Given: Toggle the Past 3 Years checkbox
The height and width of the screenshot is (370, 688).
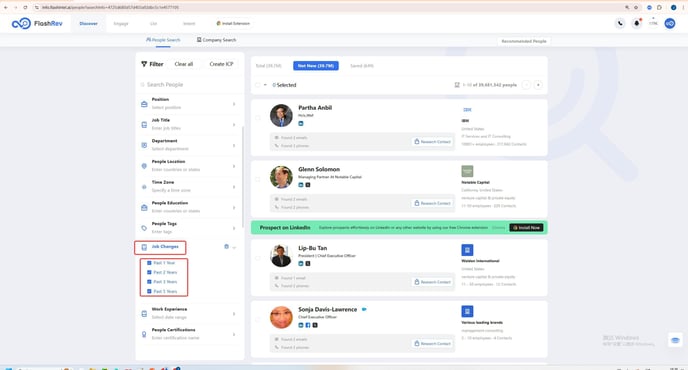Looking at the screenshot, I should point(149,282).
